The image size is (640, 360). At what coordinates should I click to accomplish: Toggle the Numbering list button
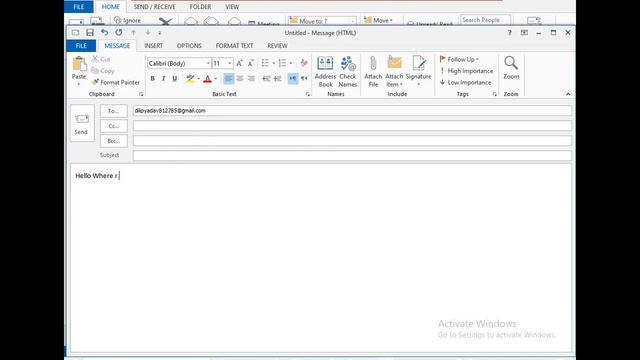tap(282, 63)
